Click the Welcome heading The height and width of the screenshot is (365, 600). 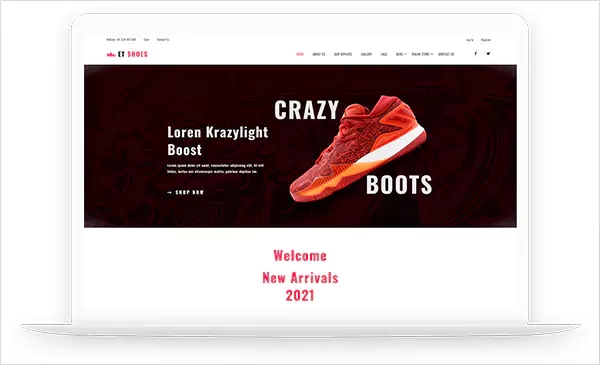point(300,256)
